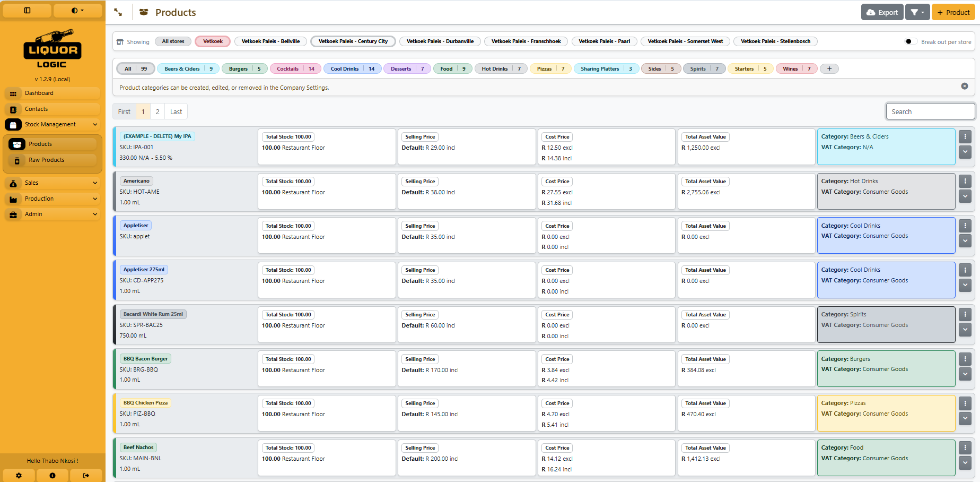Open the filter funnel dropdown
The image size is (980, 482).
pos(917,12)
